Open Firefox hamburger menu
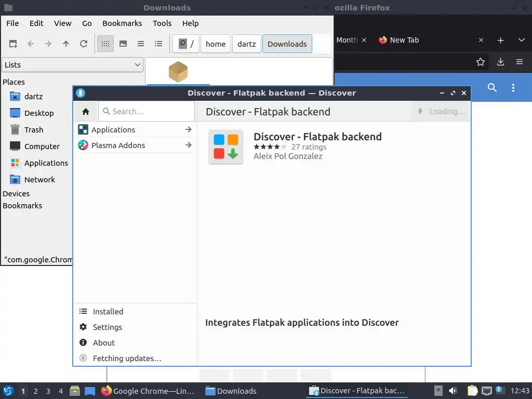Image resolution: width=532 pixels, height=399 pixels. tap(520, 62)
